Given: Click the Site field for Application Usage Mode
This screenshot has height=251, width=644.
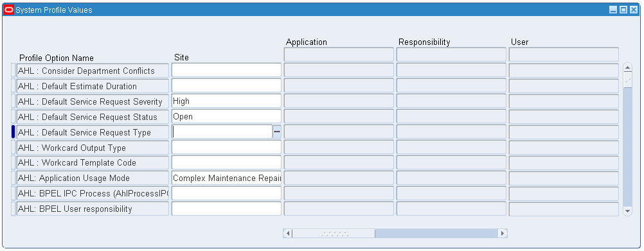Looking at the screenshot, I should [x=226, y=178].
